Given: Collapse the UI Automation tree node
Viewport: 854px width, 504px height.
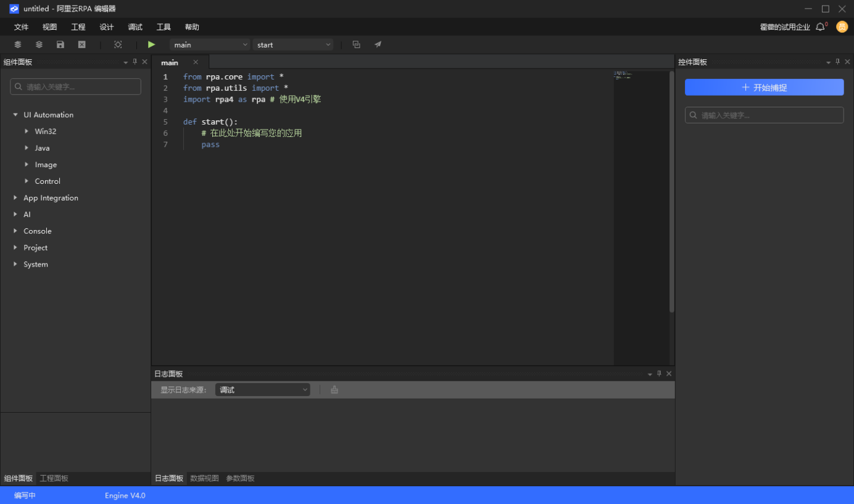Looking at the screenshot, I should click(x=15, y=115).
